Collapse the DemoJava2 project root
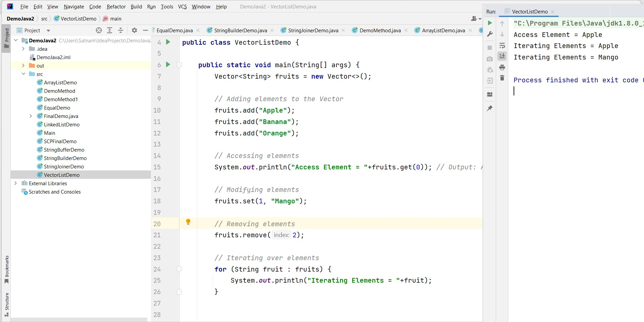Image resolution: width=644 pixels, height=322 pixels. [x=16, y=40]
